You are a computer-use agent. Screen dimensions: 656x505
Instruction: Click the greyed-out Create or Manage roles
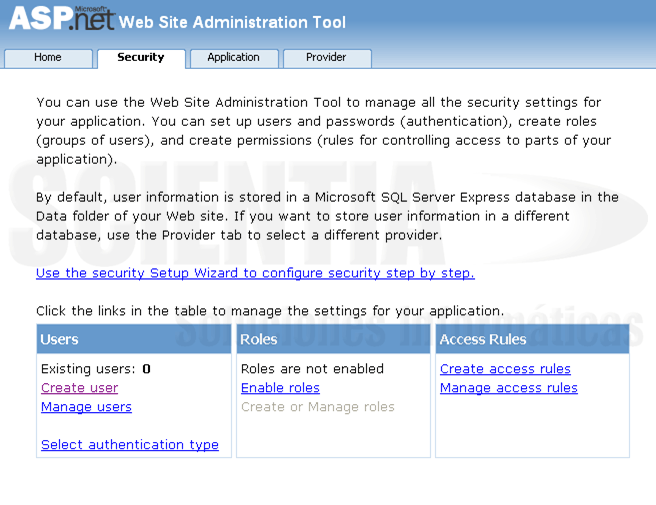tap(317, 407)
